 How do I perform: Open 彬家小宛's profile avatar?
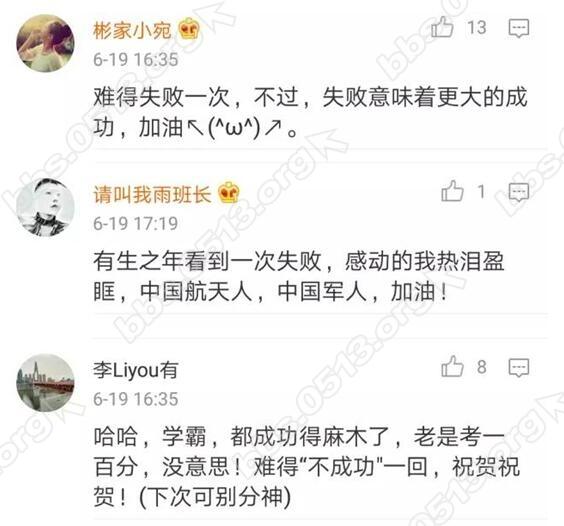coord(45,43)
